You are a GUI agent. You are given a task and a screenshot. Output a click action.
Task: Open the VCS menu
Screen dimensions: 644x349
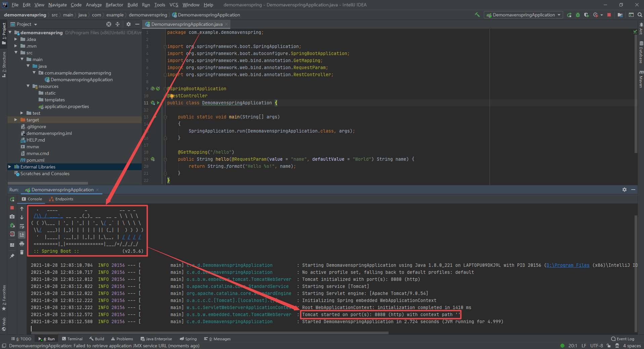coord(174,5)
